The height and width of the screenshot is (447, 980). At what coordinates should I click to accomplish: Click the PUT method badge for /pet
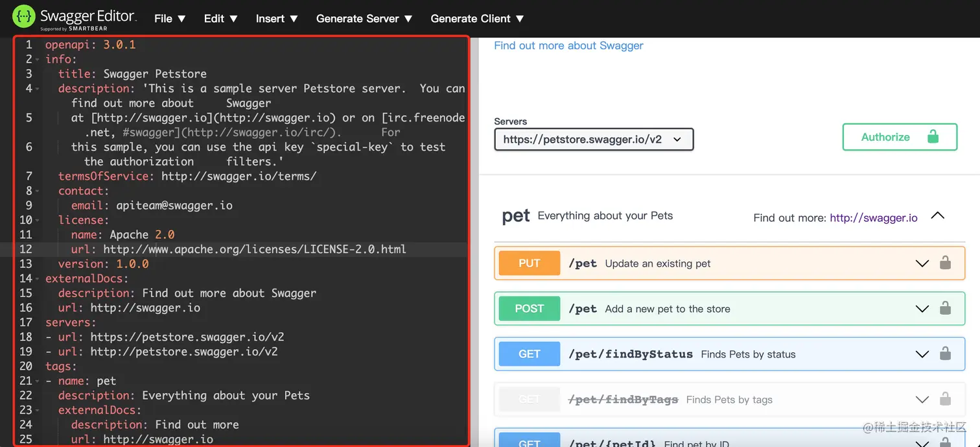click(529, 263)
